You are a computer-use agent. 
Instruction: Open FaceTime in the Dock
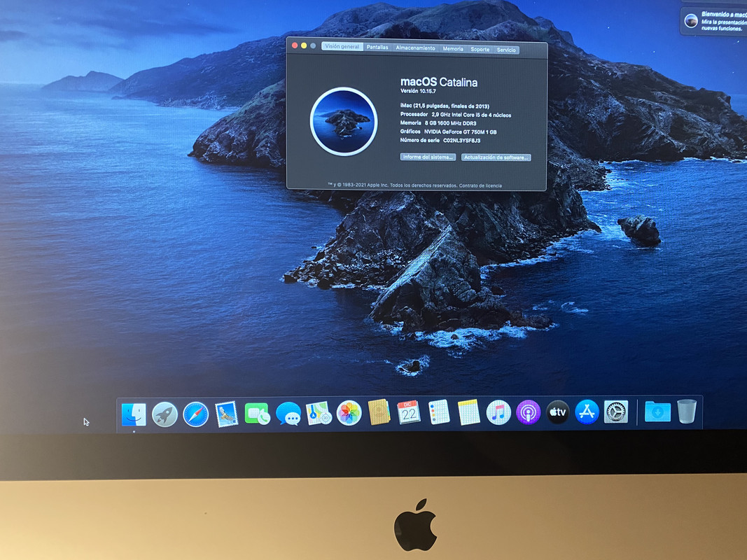click(x=257, y=413)
